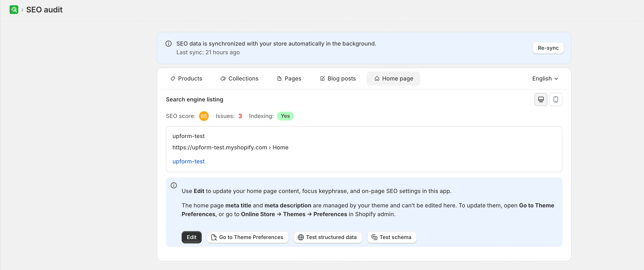Switch to the mobile preview icon

point(556,99)
